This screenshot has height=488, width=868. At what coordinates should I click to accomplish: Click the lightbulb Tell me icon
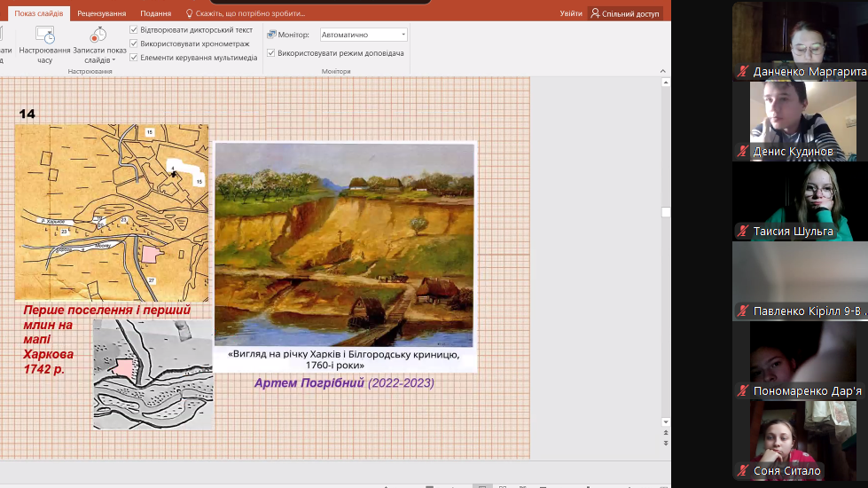point(190,13)
